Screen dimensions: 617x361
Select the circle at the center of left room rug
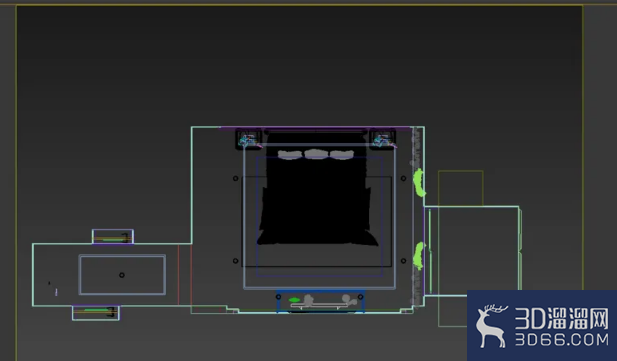point(122,275)
